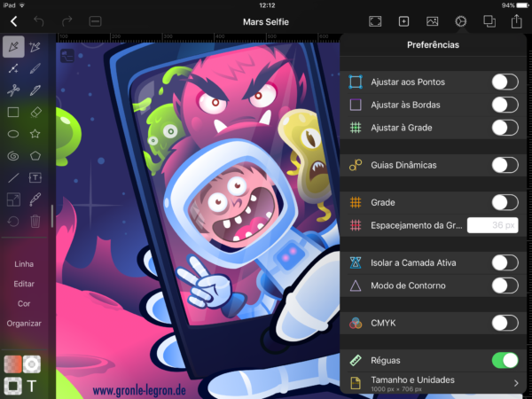Image resolution: width=532 pixels, height=399 pixels.
Task: Tap the canvas layer indicator icon
Action: (67, 56)
